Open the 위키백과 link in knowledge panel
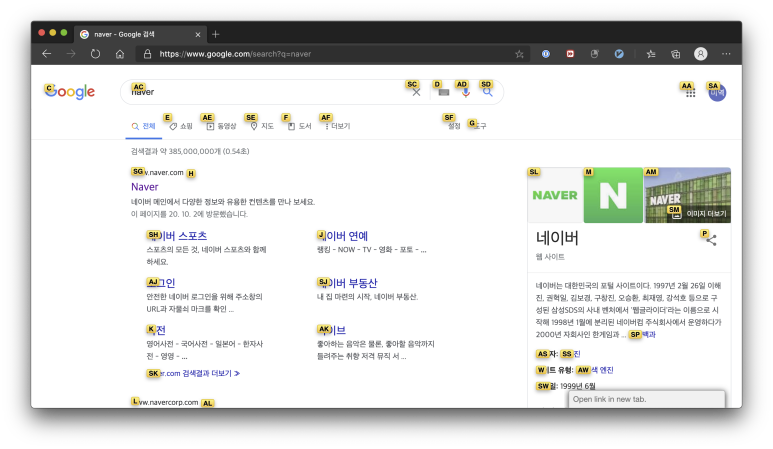 pos(643,335)
